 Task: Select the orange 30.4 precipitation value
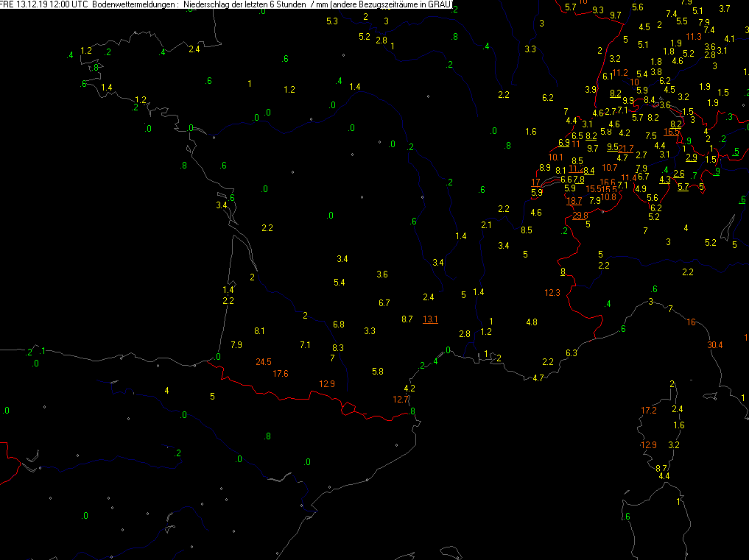pyautogui.click(x=714, y=345)
